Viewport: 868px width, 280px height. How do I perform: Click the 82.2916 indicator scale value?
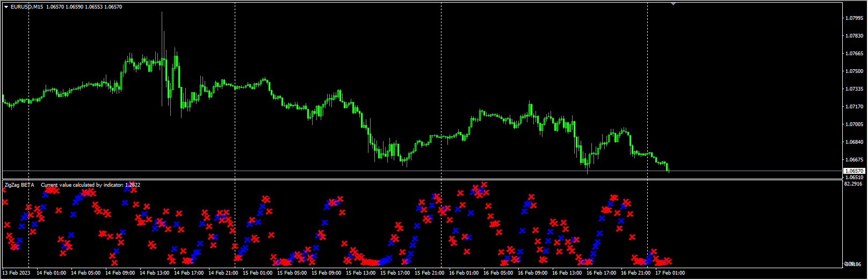tap(853, 184)
